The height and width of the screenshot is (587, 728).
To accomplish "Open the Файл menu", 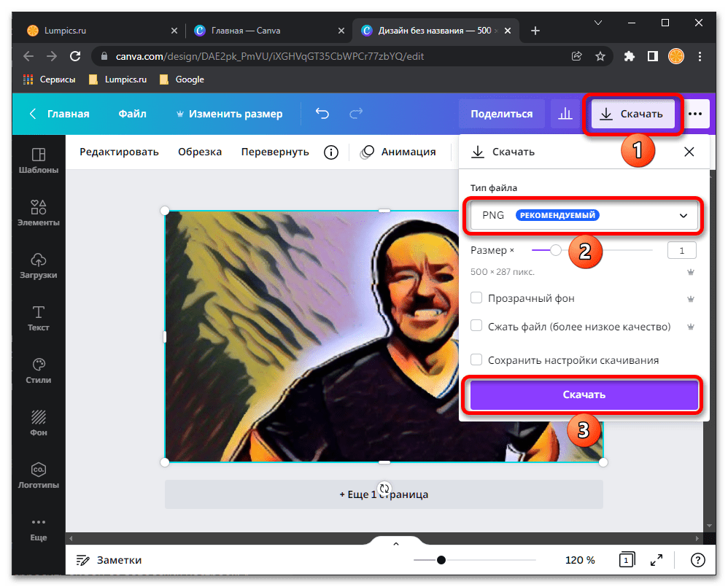I will pos(132,114).
